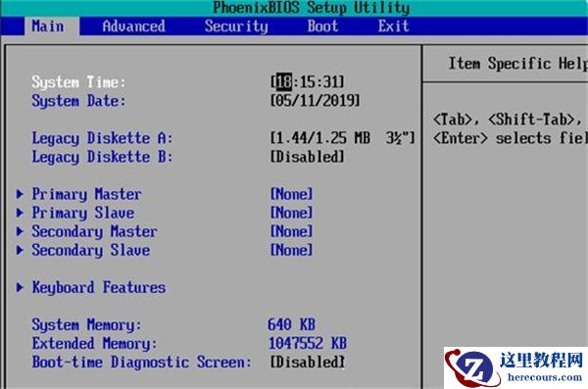Change Legacy Diskette B Disabled value
The height and width of the screenshot is (389, 588).
pos(307,157)
